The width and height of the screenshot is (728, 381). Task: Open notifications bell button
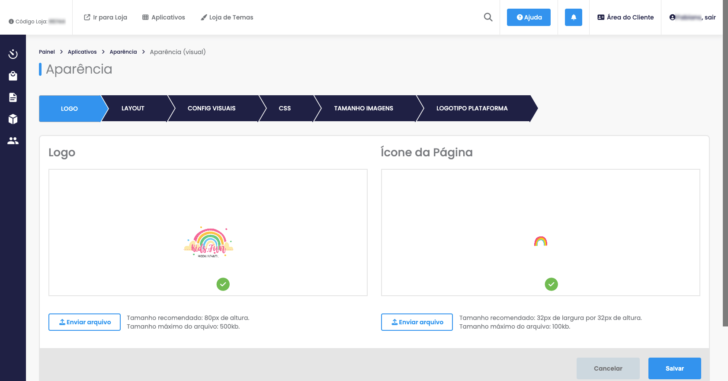coord(573,17)
